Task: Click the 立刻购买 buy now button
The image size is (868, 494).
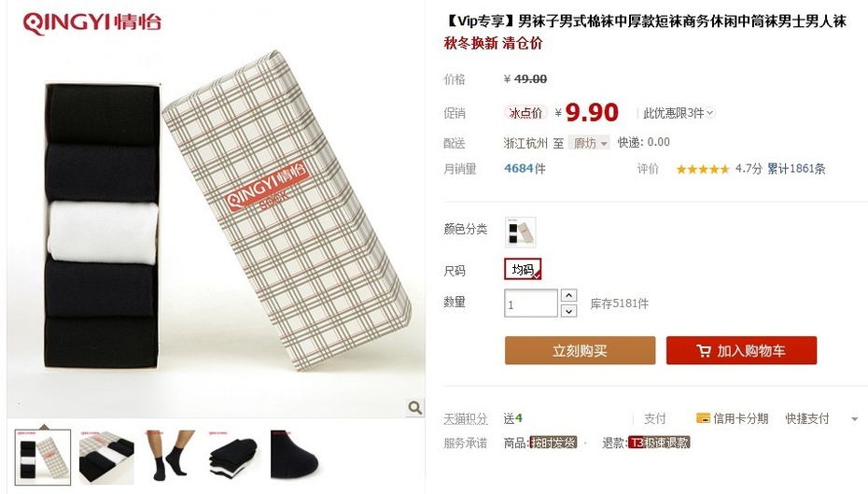Action: tap(581, 350)
